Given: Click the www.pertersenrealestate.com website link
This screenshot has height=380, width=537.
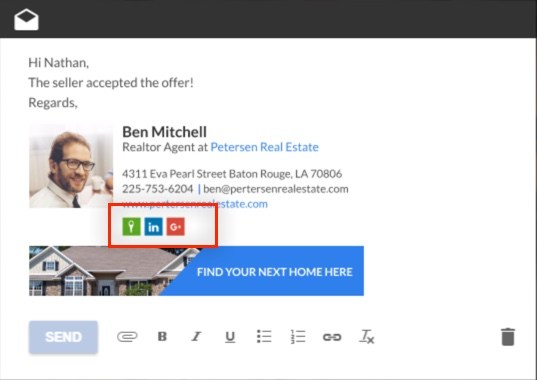Looking at the screenshot, I should (x=195, y=204).
